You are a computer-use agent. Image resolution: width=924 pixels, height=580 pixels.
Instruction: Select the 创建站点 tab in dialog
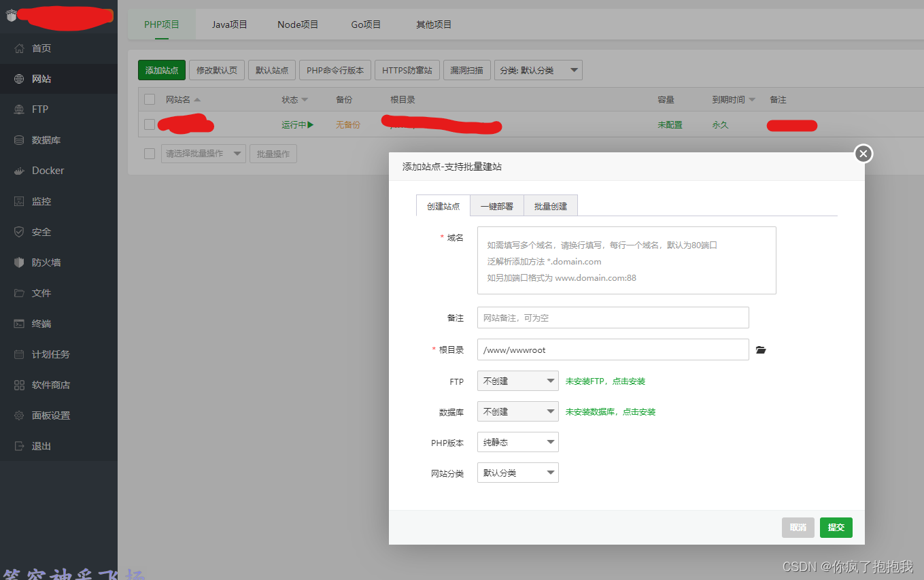point(443,206)
